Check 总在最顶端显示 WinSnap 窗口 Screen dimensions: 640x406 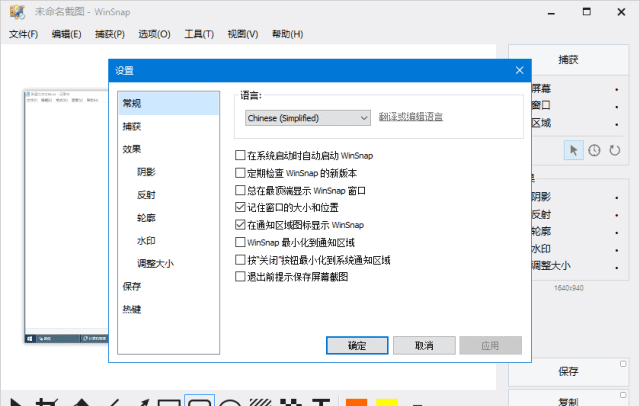(240, 190)
